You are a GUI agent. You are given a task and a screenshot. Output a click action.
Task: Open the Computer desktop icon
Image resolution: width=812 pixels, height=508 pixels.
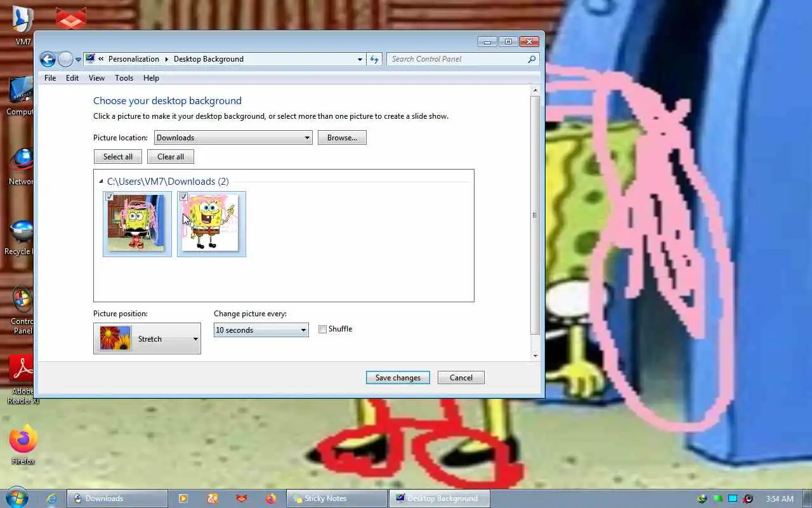tap(21, 97)
